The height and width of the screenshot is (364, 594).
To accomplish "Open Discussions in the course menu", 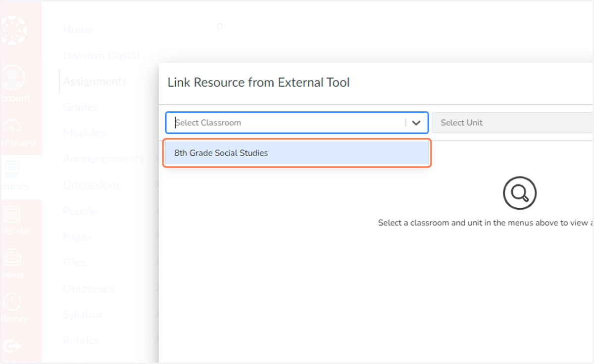I will pos(92,185).
